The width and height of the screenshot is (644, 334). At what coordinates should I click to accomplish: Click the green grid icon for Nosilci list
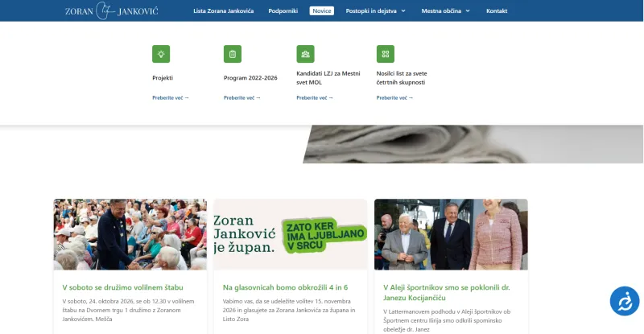coord(386,54)
